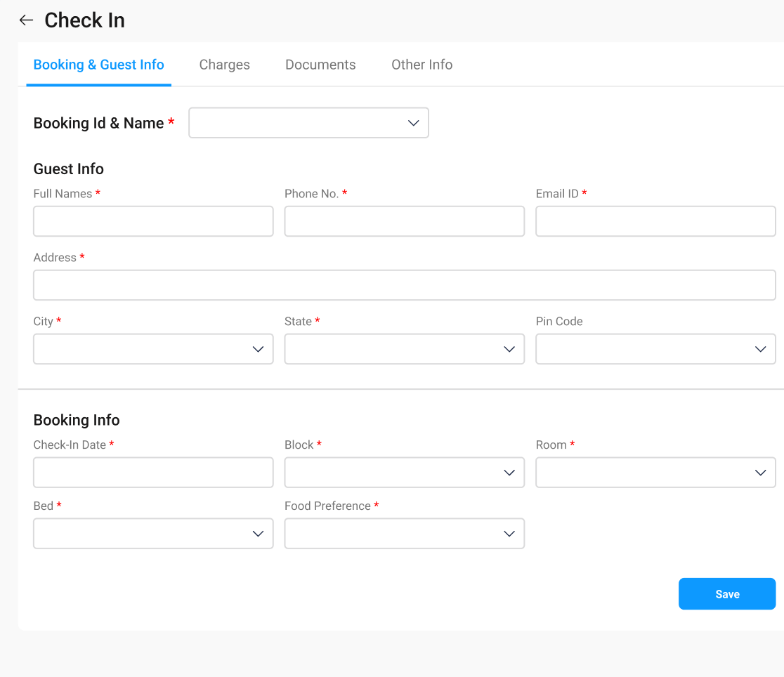Expand the Booking Id & Name dropdown
This screenshot has height=677, width=784.
point(308,123)
